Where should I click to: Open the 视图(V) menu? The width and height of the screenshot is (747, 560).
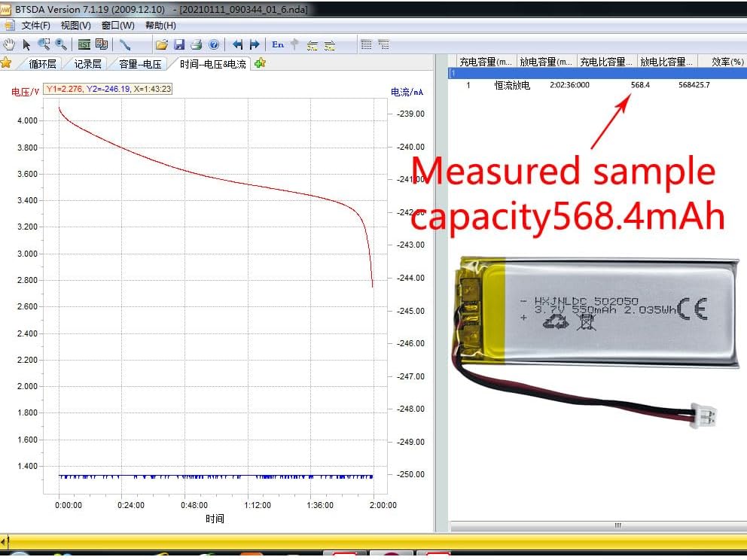[75, 26]
